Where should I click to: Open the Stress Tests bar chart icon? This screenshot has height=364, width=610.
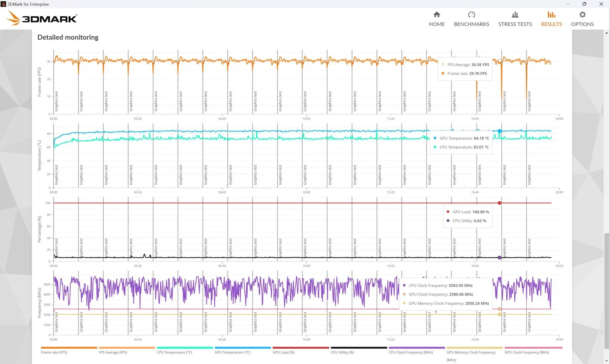tap(515, 15)
